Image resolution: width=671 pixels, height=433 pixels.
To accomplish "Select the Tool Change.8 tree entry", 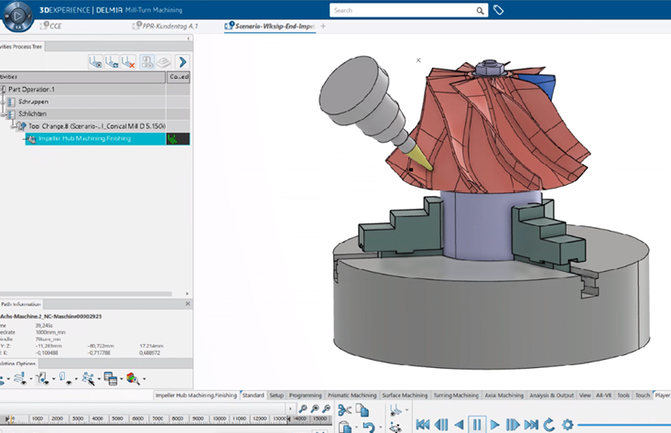I will [x=95, y=126].
